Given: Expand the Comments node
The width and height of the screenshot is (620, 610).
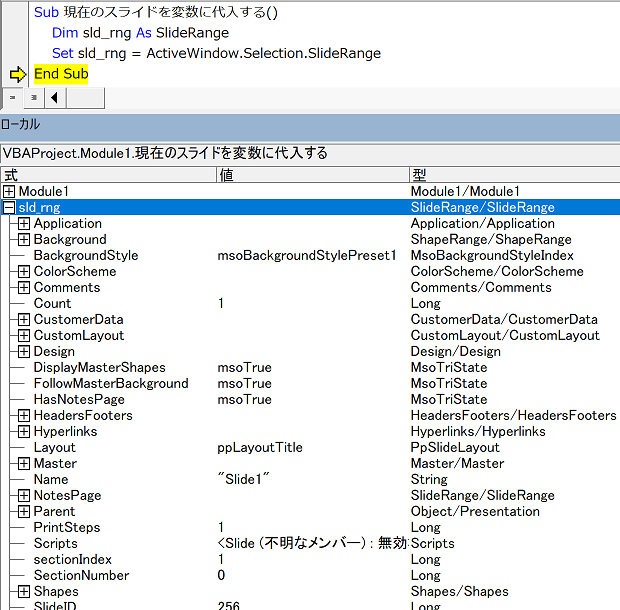Looking at the screenshot, I should pos(24,287).
